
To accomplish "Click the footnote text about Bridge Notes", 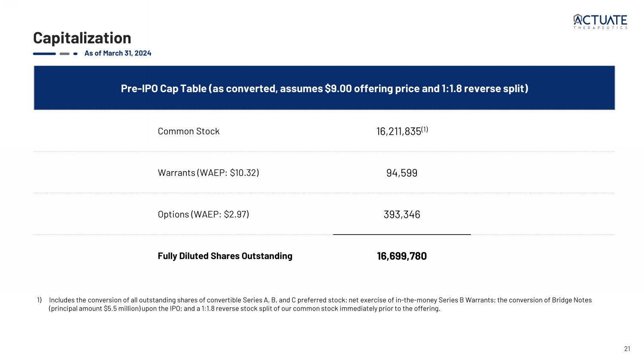I will (320, 304).
